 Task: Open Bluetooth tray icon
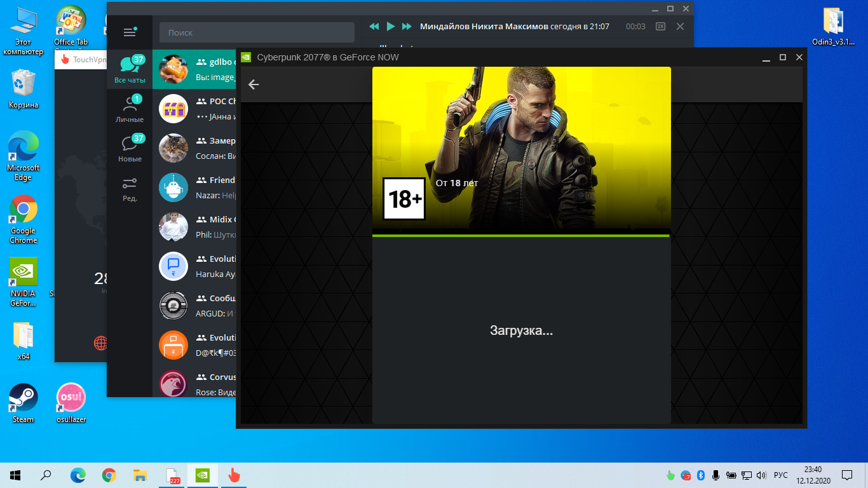point(701,475)
